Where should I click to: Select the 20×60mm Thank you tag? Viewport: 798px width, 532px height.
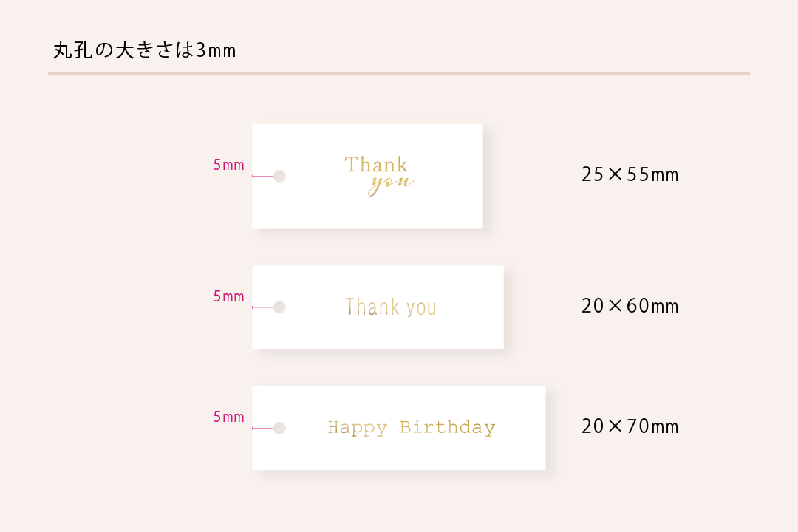pyautogui.click(x=378, y=307)
